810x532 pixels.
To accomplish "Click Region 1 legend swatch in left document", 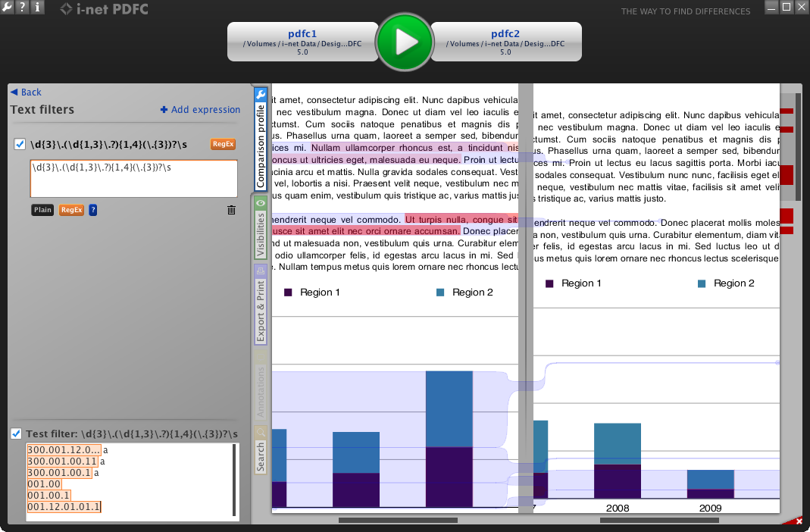I will tap(288, 293).
